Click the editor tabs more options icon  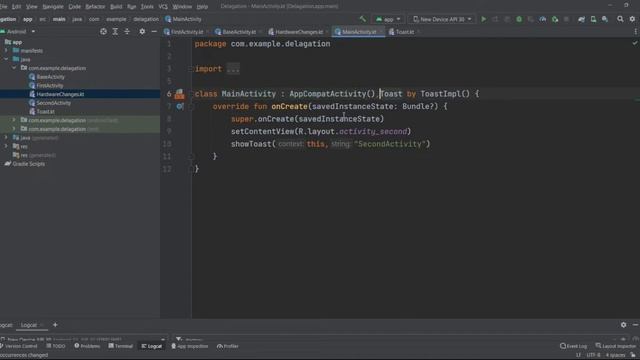pyautogui.click(x=636, y=31)
